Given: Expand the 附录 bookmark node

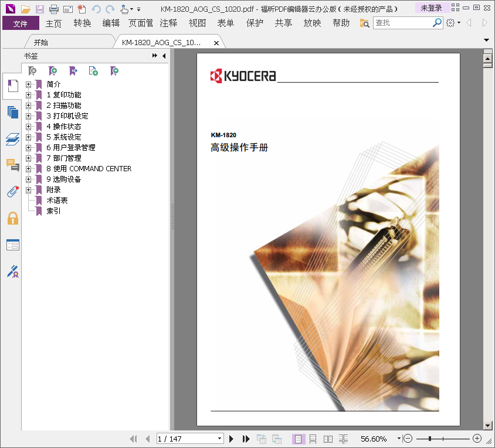Looking at the screenshot, I should [28, 190].
